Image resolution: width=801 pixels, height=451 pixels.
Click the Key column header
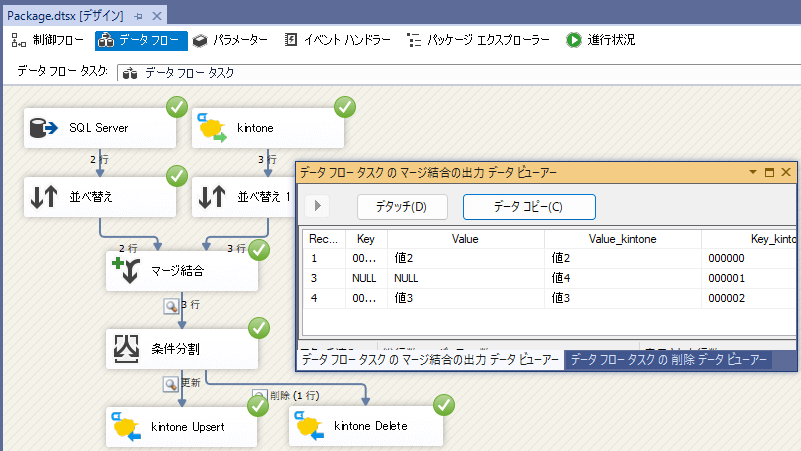click(366, 239)
